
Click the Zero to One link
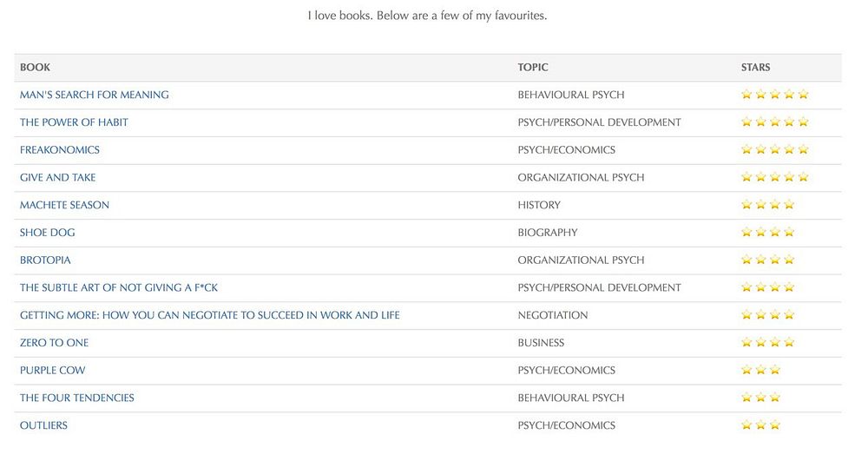pos(54,343)
